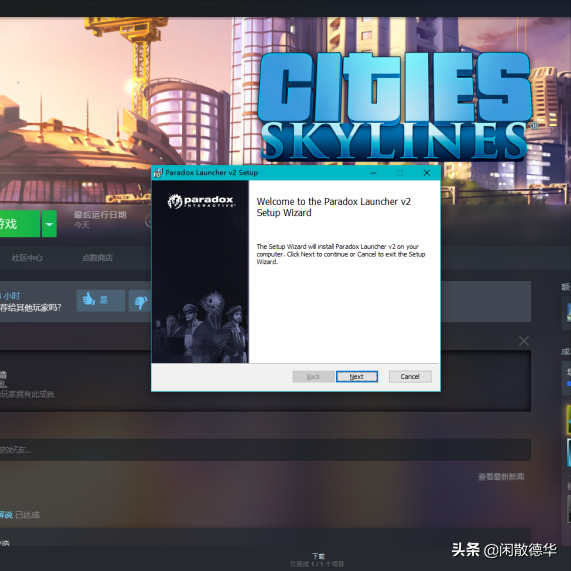The image size is (571, 571).
Task: Click the thumbs-down icon button
Action: point(140,300)
